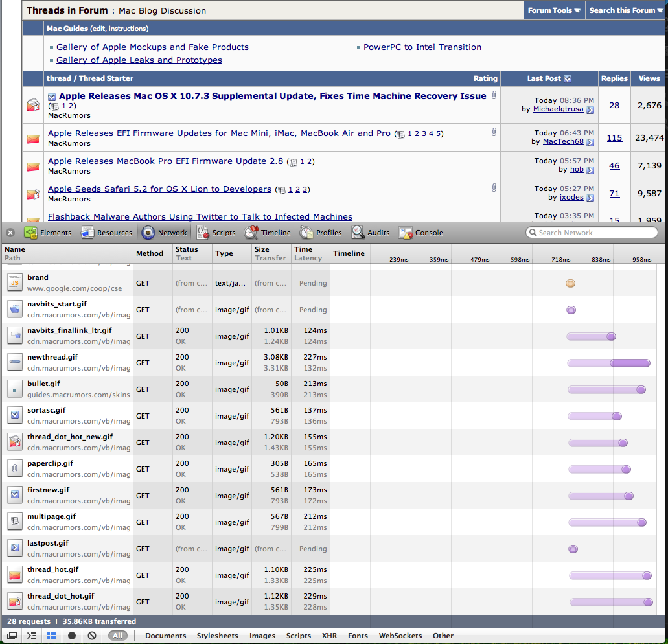668x644 pixels.
Task: Select the sortasc.gif resource icon
Action: click(15, 416)
